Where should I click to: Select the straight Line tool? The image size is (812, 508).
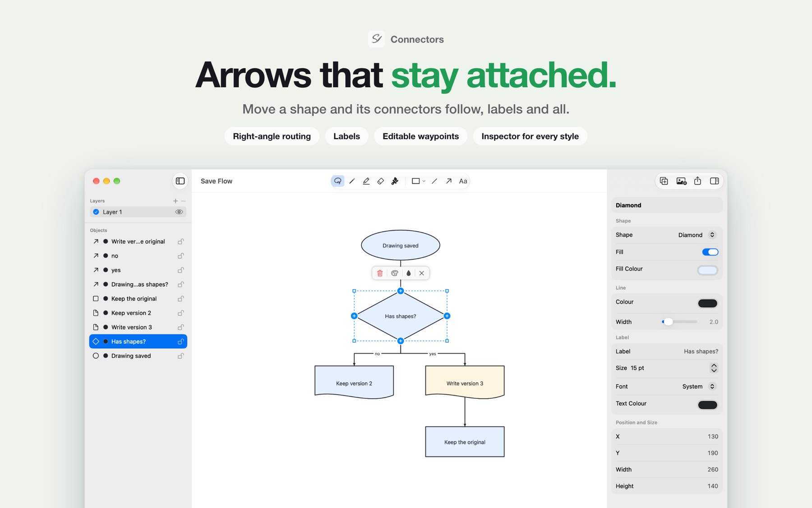pos(434,181)
